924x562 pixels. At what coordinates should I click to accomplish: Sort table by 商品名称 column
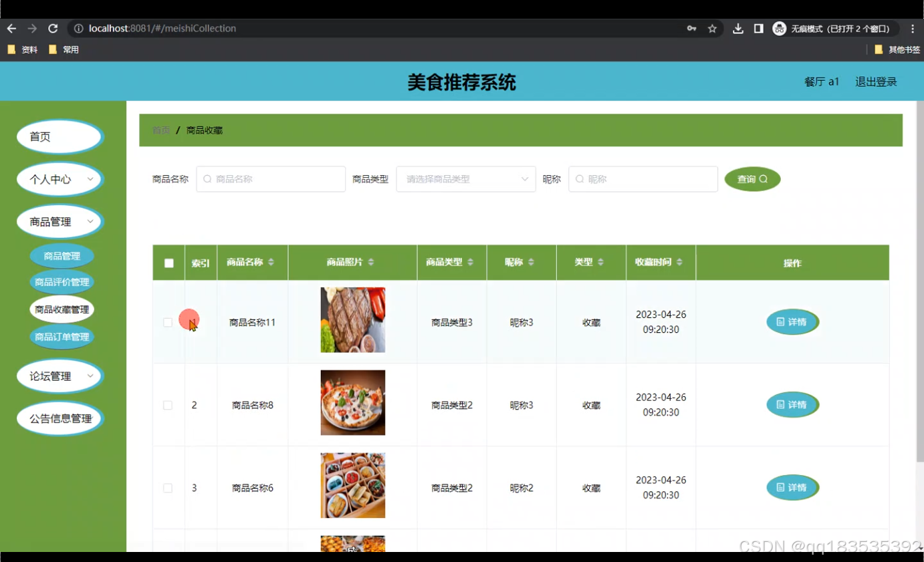click(x=271, y=263)
